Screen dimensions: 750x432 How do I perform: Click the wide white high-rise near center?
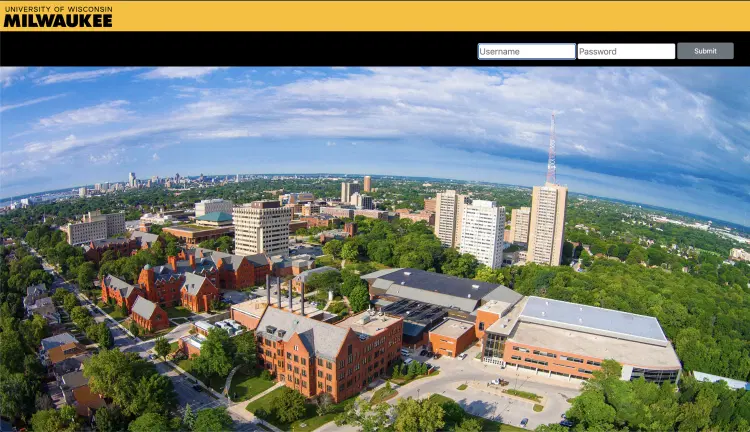[484, 233]
